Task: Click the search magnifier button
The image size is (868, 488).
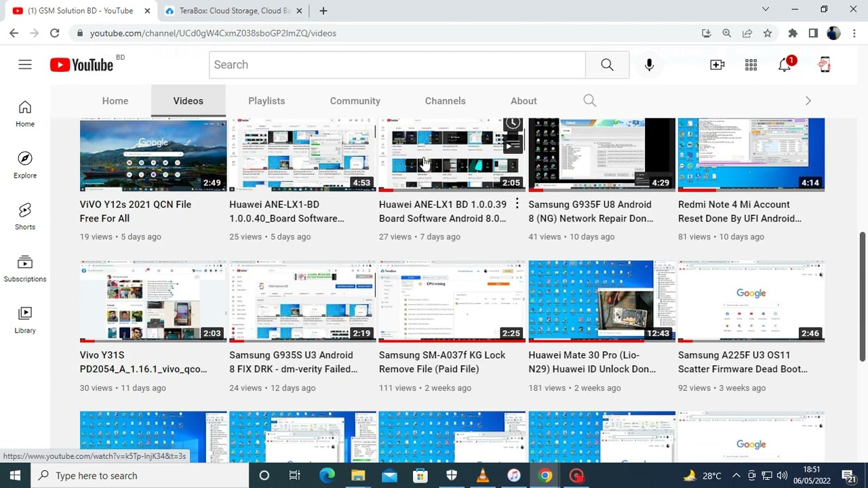Action: (x=607, y=64)
